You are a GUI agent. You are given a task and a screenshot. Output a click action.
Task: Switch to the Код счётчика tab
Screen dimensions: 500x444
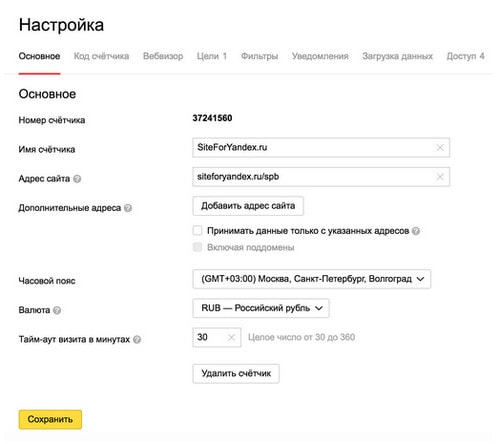pos(101,56)
